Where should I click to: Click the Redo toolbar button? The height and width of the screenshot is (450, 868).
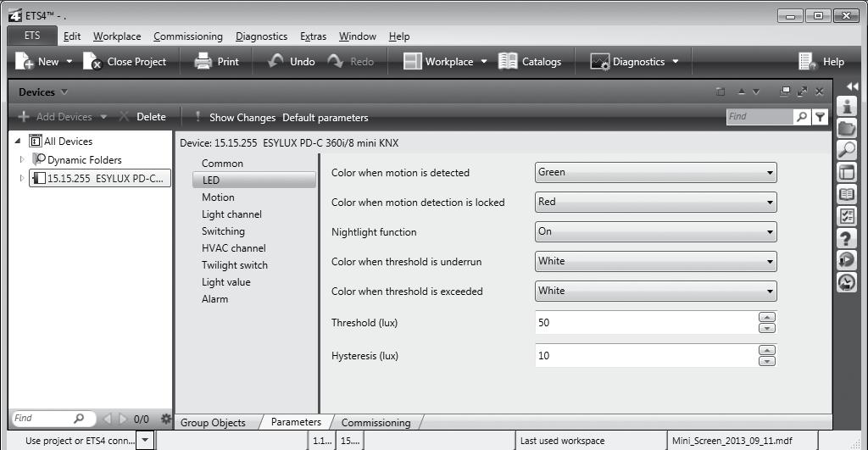click(x=350, y=61)
